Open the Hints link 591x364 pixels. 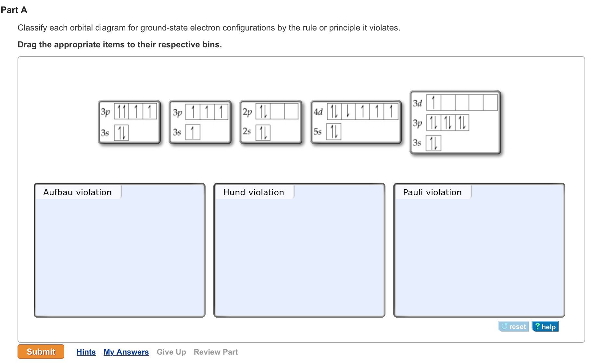click(86, 352)
